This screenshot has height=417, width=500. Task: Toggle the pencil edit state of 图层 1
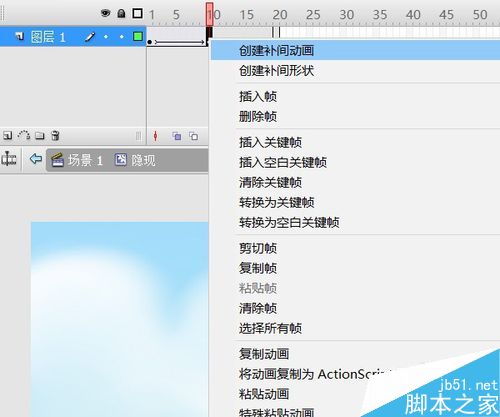click(x=90, y=36)
